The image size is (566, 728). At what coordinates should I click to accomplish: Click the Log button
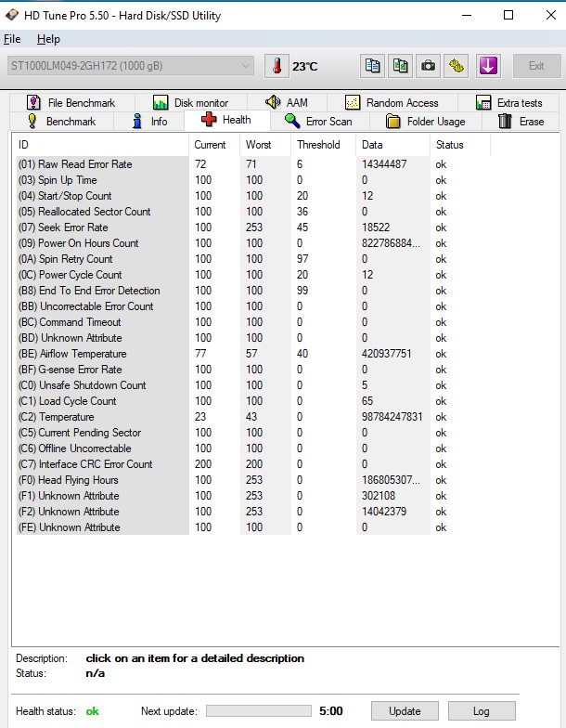(482, 711)
